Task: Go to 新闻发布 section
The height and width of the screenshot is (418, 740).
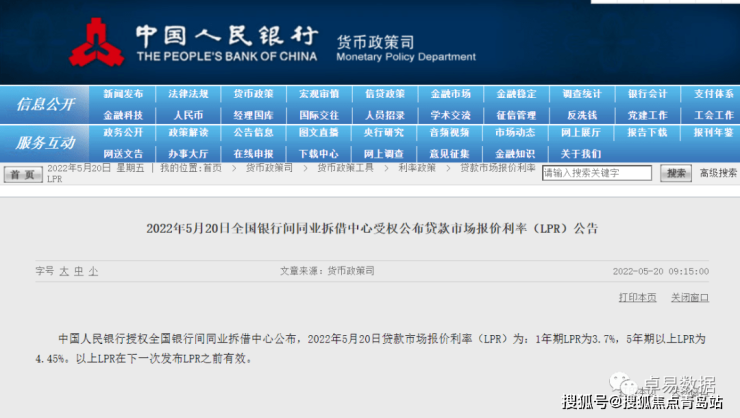Action: click(123, 94)
